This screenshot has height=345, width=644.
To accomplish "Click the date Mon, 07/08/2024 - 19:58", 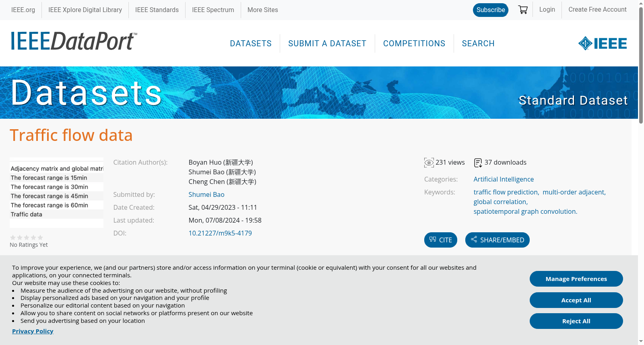I will [x=225, y=220].
